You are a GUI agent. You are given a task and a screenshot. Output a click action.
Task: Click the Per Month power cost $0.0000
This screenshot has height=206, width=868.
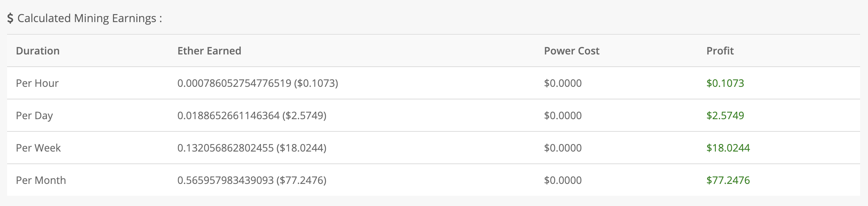tap(563, 180)
